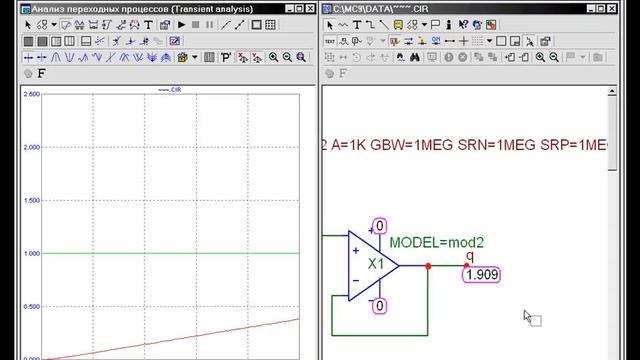Image resolution: width=640 pixels, height=360 pixels.
Task: Click the Global High cursor icon
Action: pos(124,58)
